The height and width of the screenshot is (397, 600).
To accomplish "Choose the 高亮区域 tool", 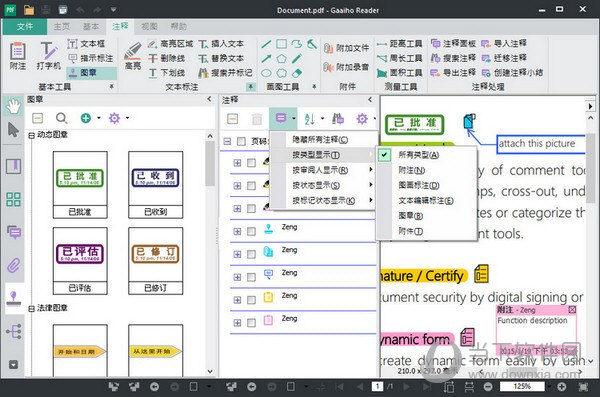I will (x=170, y=44).
